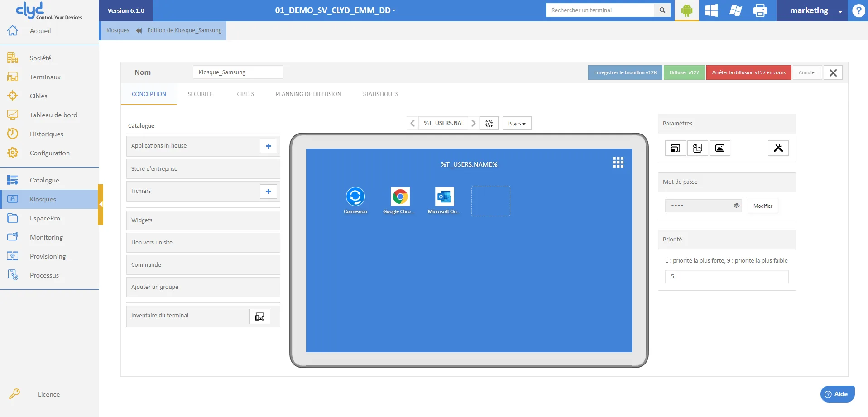Collapse the sidebar using the orange arrow handle
The image size is (868, 417).
101,204
